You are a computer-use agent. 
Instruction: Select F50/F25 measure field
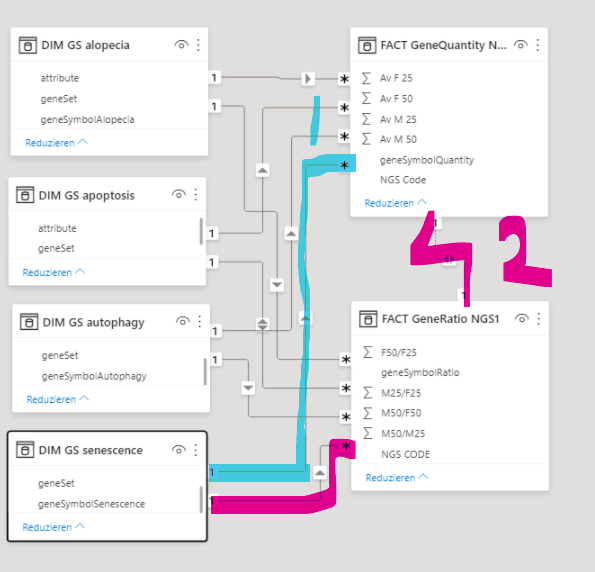point(399,352)
